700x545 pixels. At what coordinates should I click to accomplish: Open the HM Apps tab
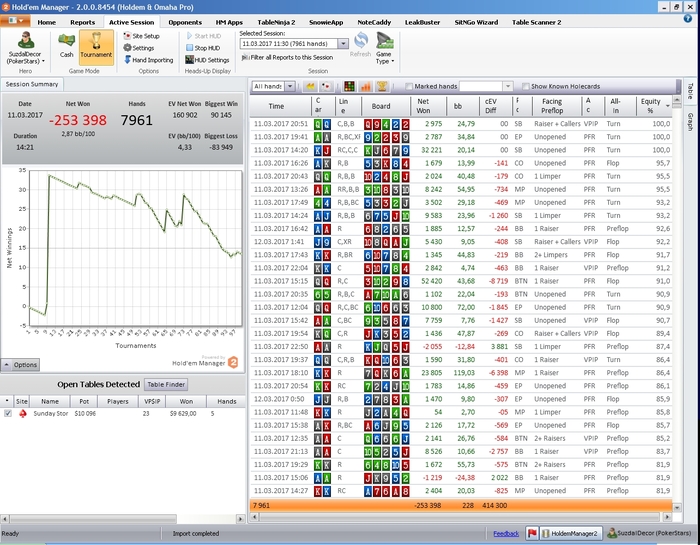coord(229,22)
